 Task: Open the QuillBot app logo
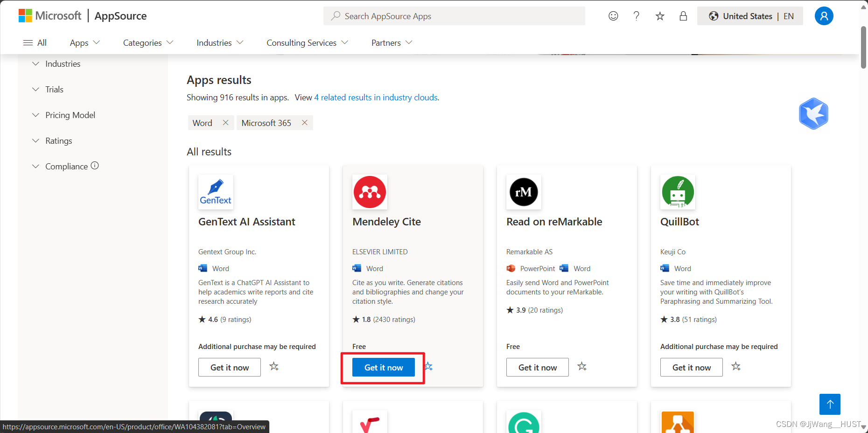(678, 192)
